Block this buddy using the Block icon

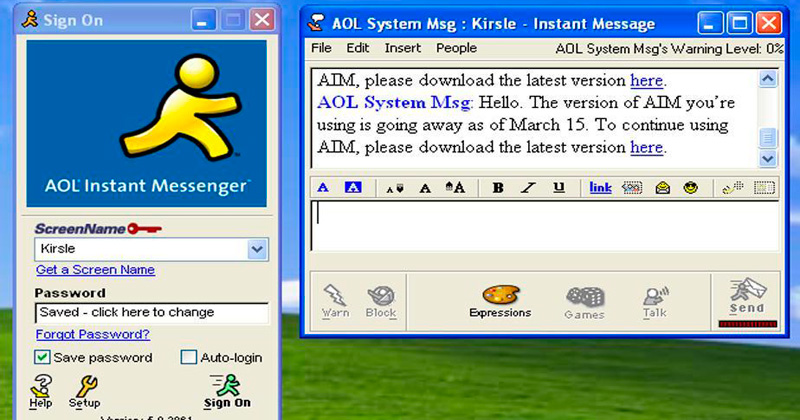(x=380, y=295)
